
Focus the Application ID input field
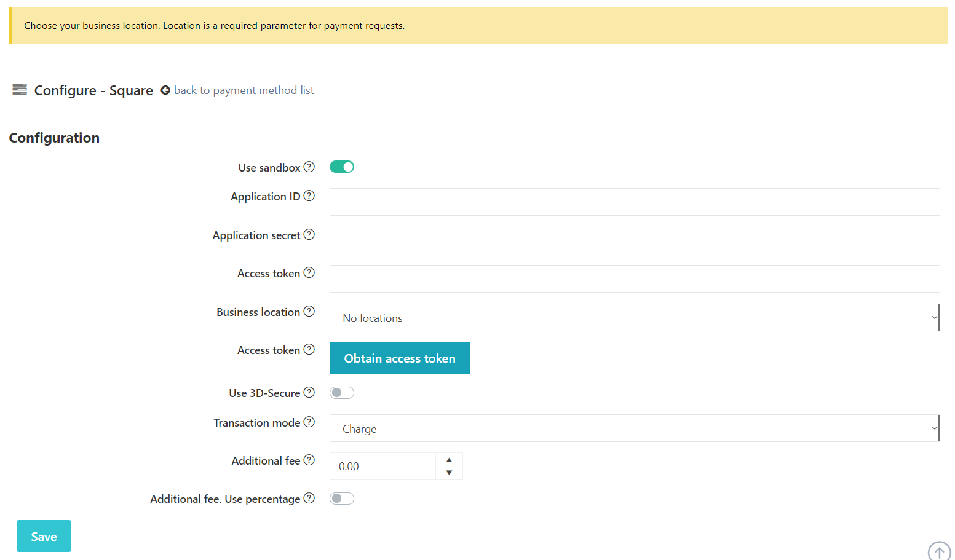(635, 202)
